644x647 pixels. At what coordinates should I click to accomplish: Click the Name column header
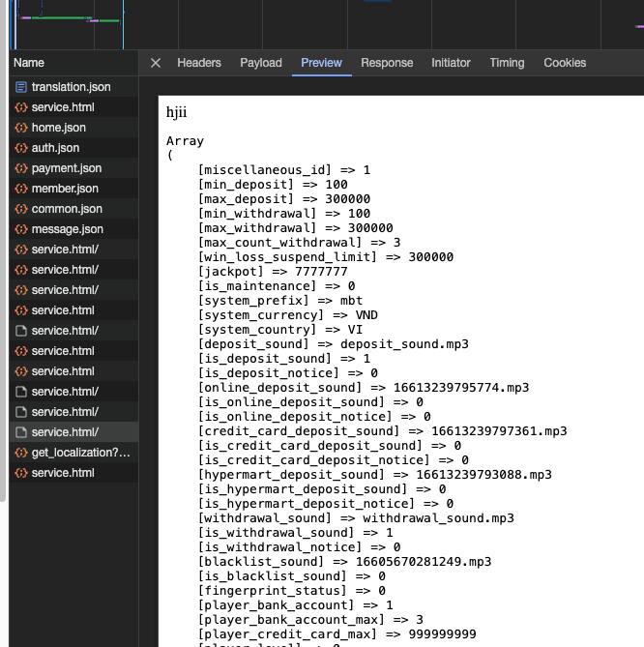pyautogui.click(x=73, y=63)
